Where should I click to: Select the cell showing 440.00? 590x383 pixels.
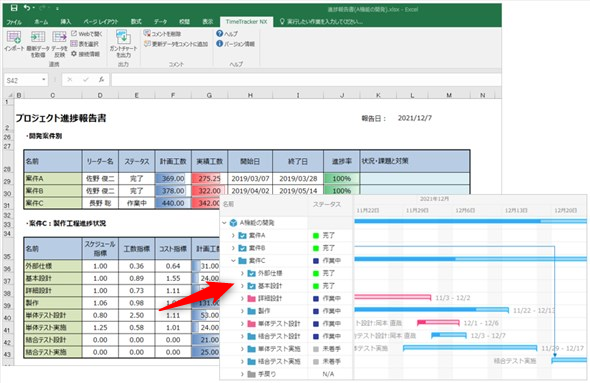tap(173, 203)
